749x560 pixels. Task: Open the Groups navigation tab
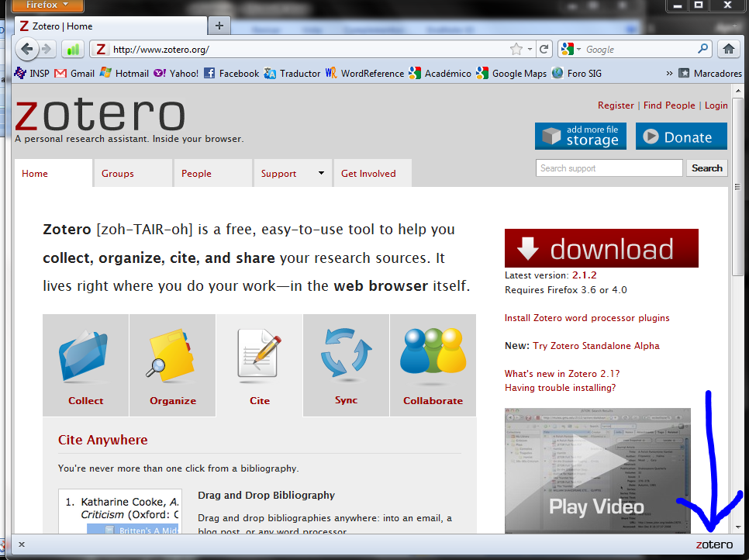point(133,173)
